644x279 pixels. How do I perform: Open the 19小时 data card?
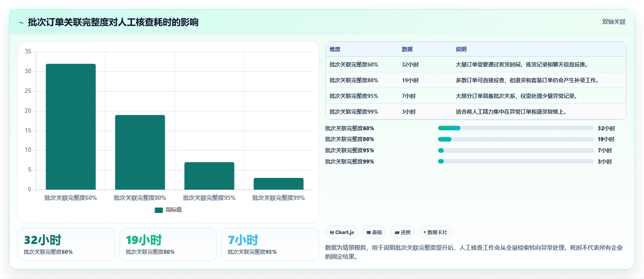168,244
